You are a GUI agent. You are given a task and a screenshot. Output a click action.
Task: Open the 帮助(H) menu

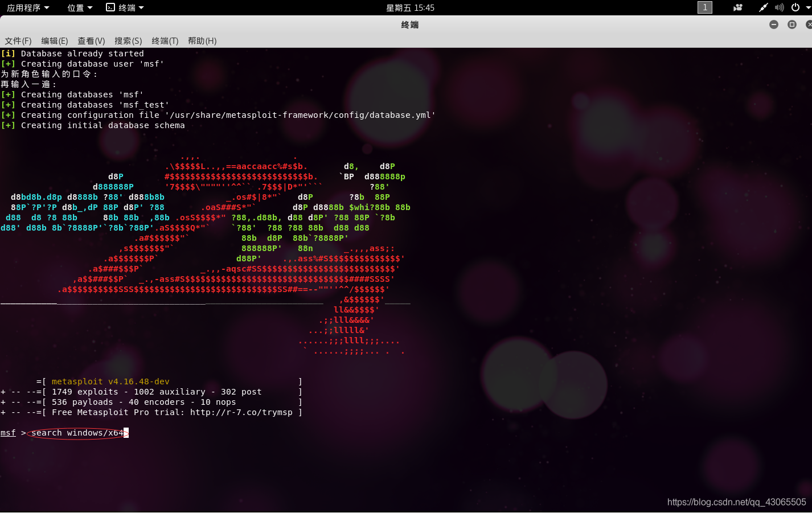tap(202, 41)
